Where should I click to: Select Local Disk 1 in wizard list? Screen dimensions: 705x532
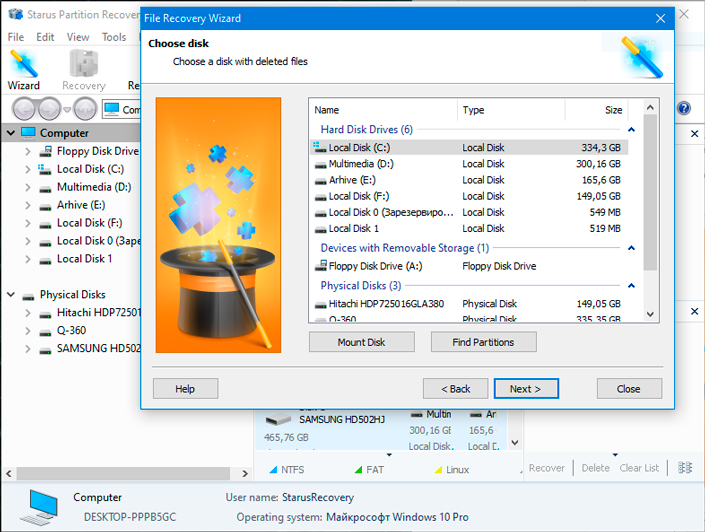click(x=468, y=228)
